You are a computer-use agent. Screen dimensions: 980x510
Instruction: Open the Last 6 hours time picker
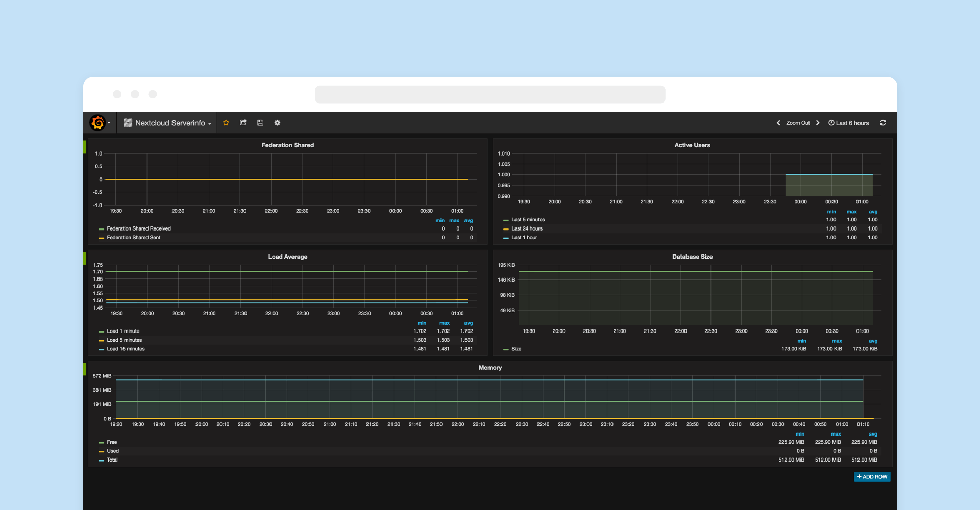[x=848, y=123]
